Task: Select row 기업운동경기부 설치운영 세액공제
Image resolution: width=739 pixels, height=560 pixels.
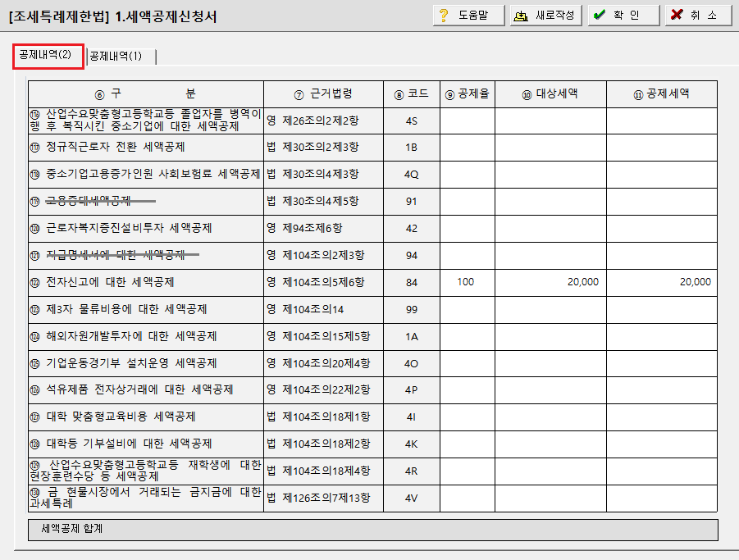Action: (146, 363)
